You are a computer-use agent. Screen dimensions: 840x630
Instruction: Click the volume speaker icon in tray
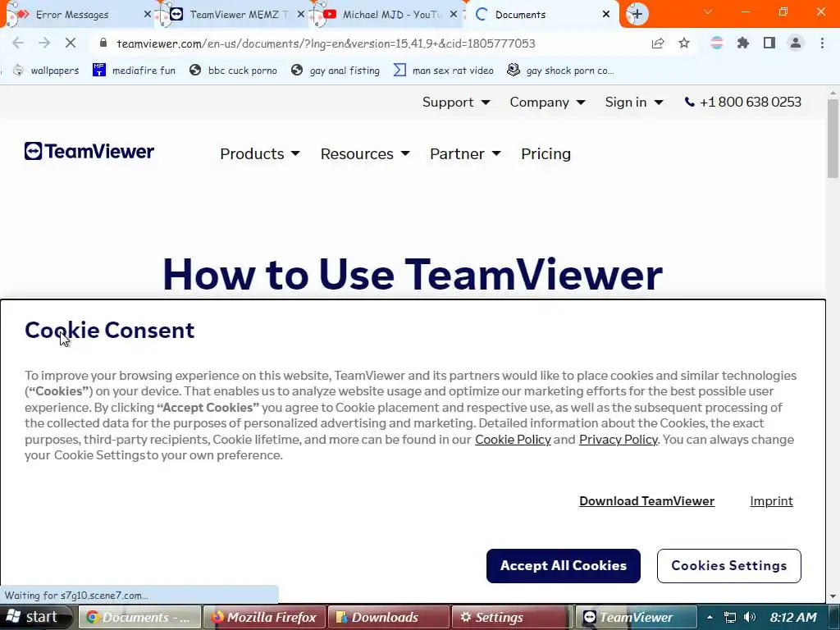tap(750, 617)
